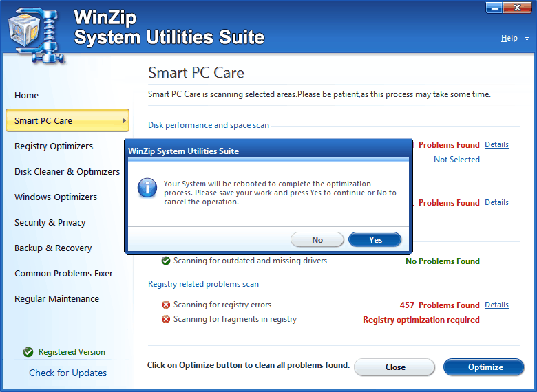Select Smart PC Care in sidebar
Image resolution: width=537 pixels, height=392 pixels.
[67, 120]
